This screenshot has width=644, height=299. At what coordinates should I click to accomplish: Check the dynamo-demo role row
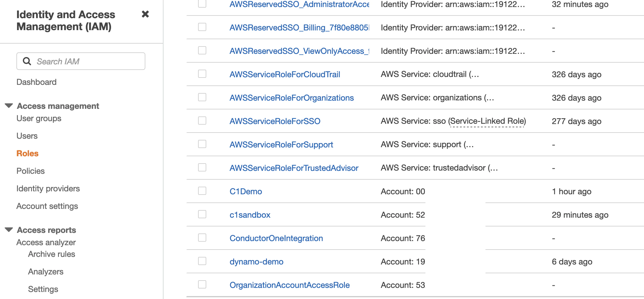coord(202,261)
